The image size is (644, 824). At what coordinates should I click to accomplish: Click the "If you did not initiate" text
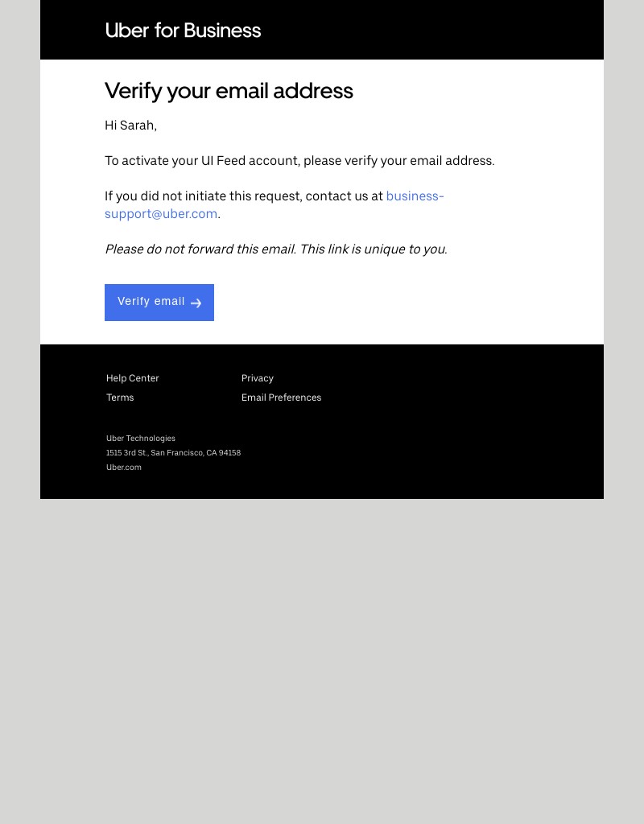click(243, 196)
